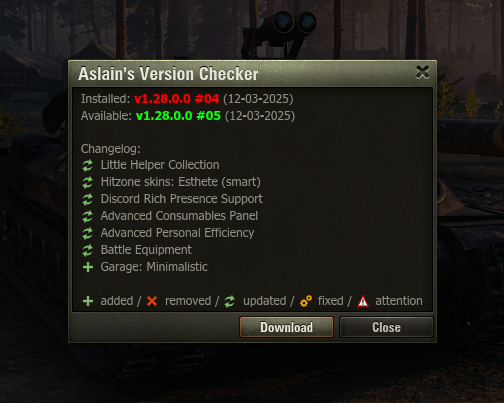The image size is (504, 403).
Task: Select the Garage: Minimalistic changelog entry
Action: coord(154,267)
